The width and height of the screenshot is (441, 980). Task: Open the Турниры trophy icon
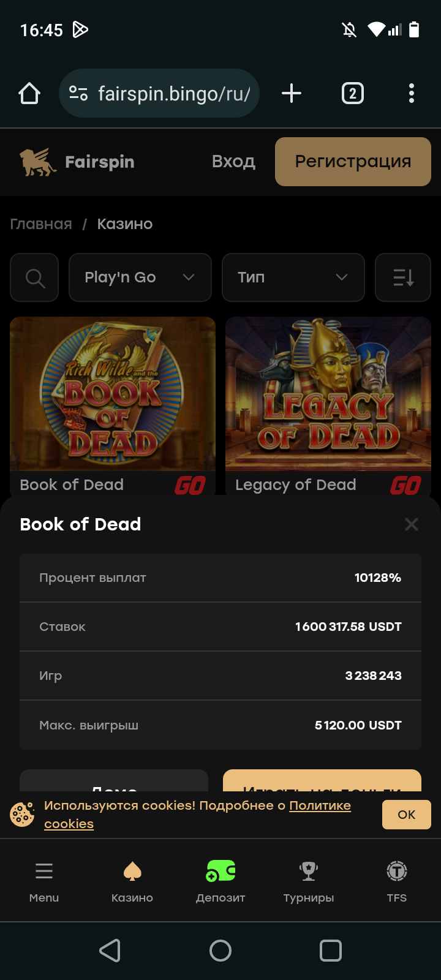(x=309, y=871)
